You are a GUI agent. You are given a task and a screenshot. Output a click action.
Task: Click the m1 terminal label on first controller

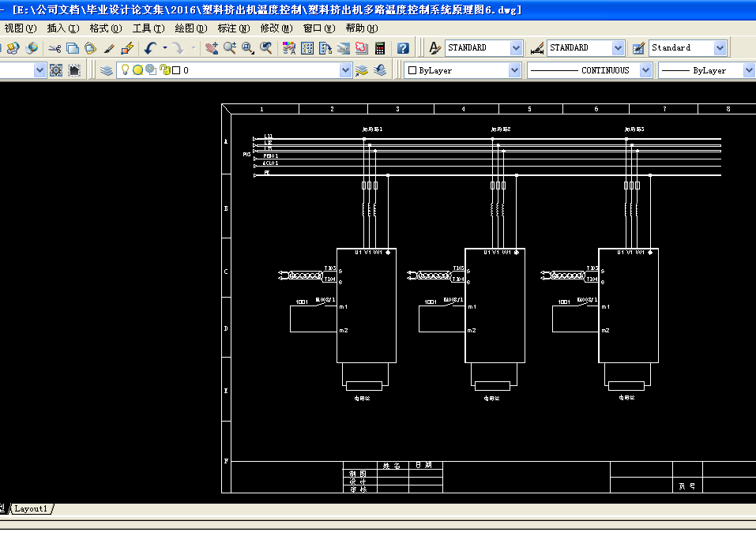pyautogui.click(x=344, y=307)
